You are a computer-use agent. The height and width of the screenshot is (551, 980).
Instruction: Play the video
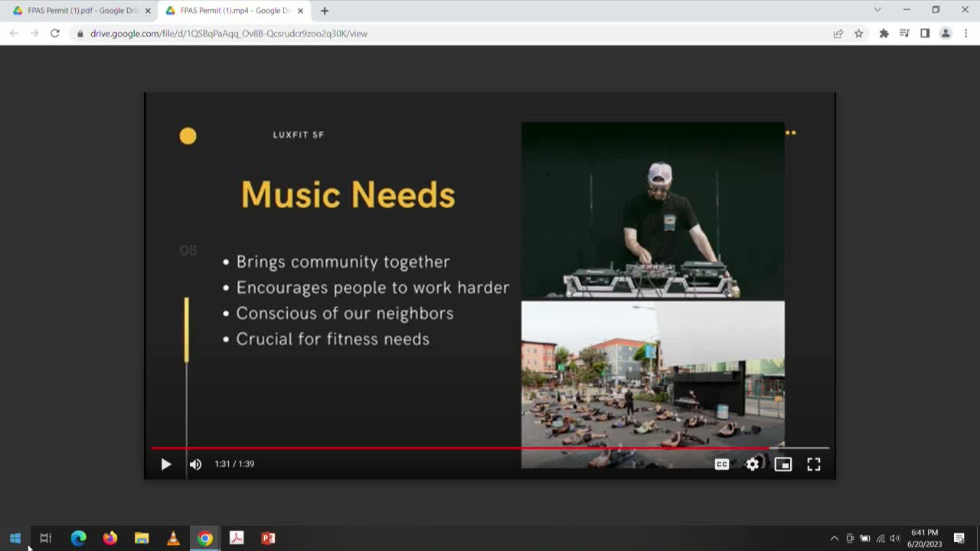(165, 464)
